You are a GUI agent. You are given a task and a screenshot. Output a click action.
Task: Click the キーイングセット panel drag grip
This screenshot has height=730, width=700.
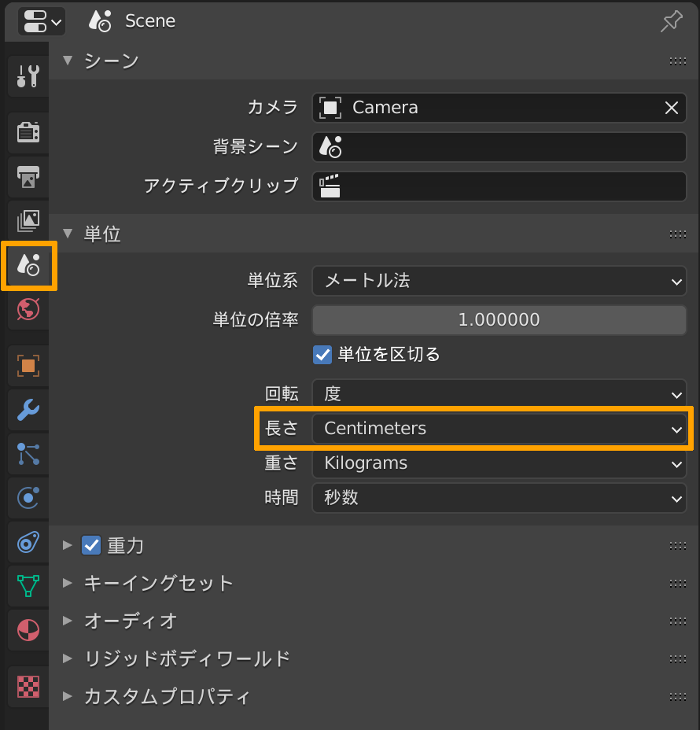click(x=678, y=584)
